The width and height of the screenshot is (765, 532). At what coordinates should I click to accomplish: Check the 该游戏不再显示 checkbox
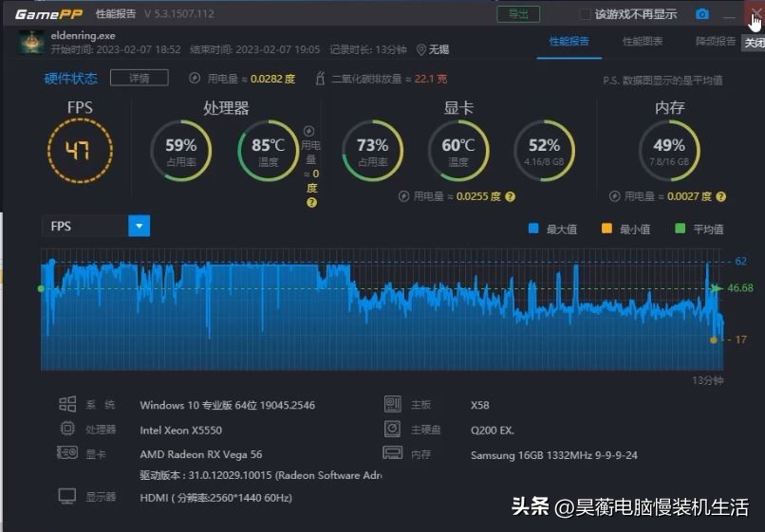(x=585, y=13)
